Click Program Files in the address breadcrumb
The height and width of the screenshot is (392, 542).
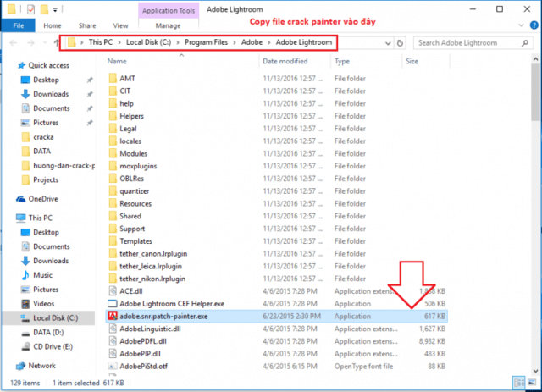tap(211, 42)
